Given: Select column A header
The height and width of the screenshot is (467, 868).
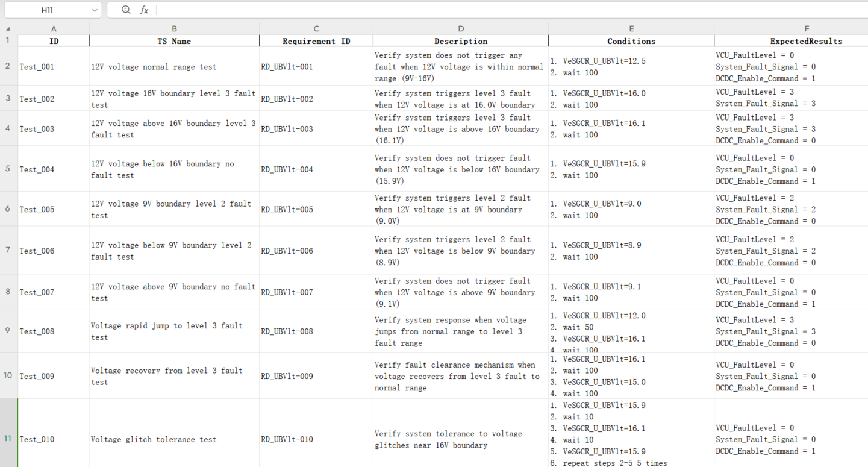Looking at the screenshot, I should tap(54, 29).
